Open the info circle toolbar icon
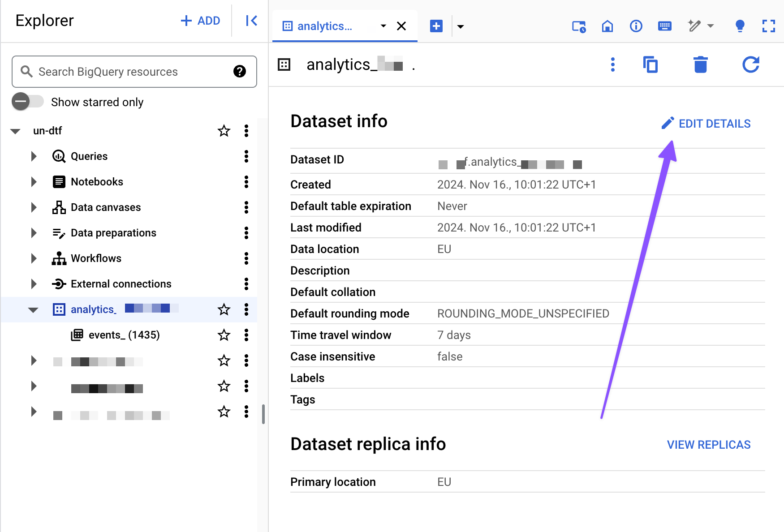The image size is (784, 532). [x=636, y=26]
